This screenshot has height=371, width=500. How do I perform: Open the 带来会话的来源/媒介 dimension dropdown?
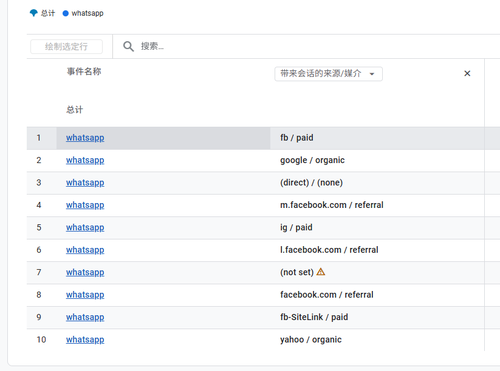[x=328, y=74]
